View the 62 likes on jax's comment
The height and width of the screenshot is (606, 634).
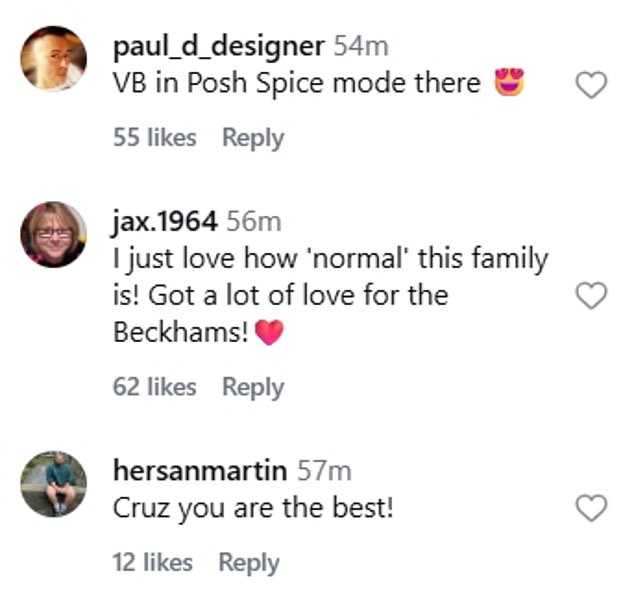tap(155, 387)
